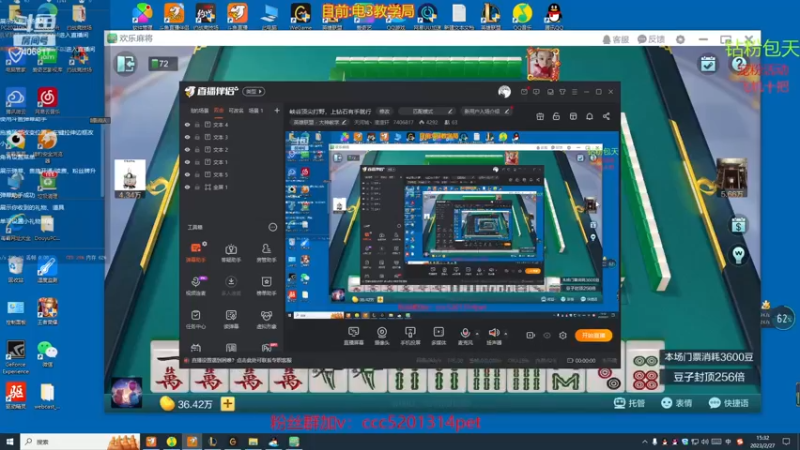The height and width of the screenshot is (450, 800).
Task: Expand speaker options arrow
Action: tap(506, 334)
